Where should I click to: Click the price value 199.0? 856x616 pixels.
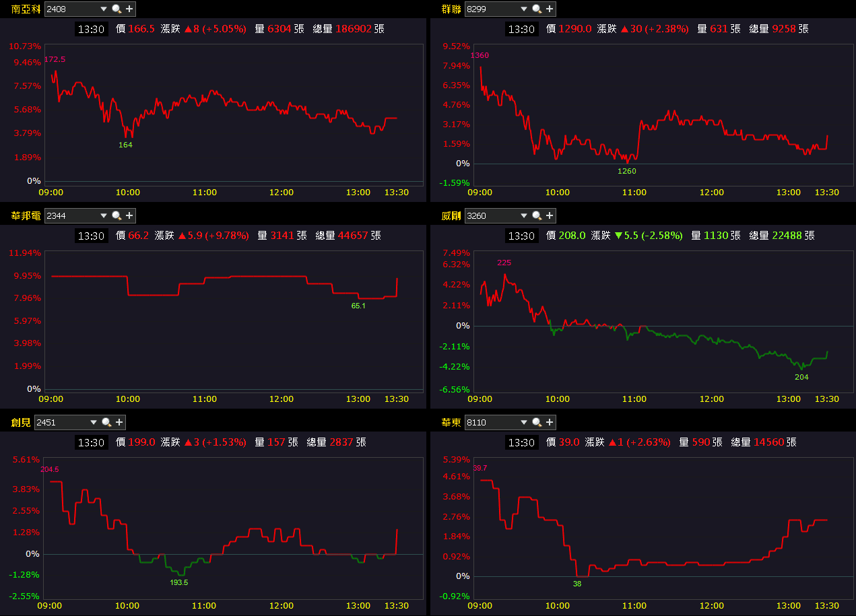point(141,442)
